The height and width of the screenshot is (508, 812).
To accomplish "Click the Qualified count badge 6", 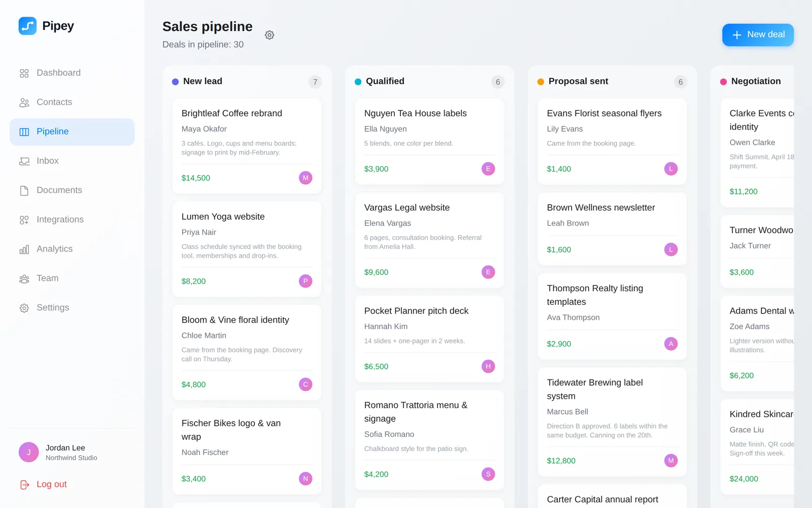I will pos(498,82).
